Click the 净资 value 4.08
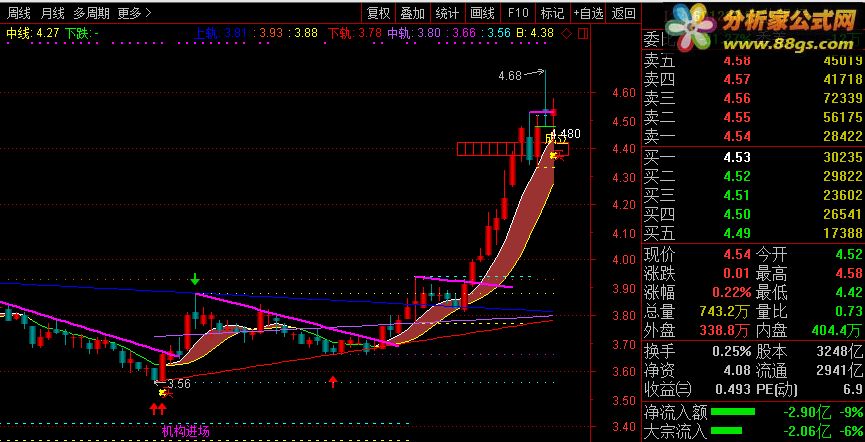Image resolution: width=865 pixels, height=442 pixels. 736,370
